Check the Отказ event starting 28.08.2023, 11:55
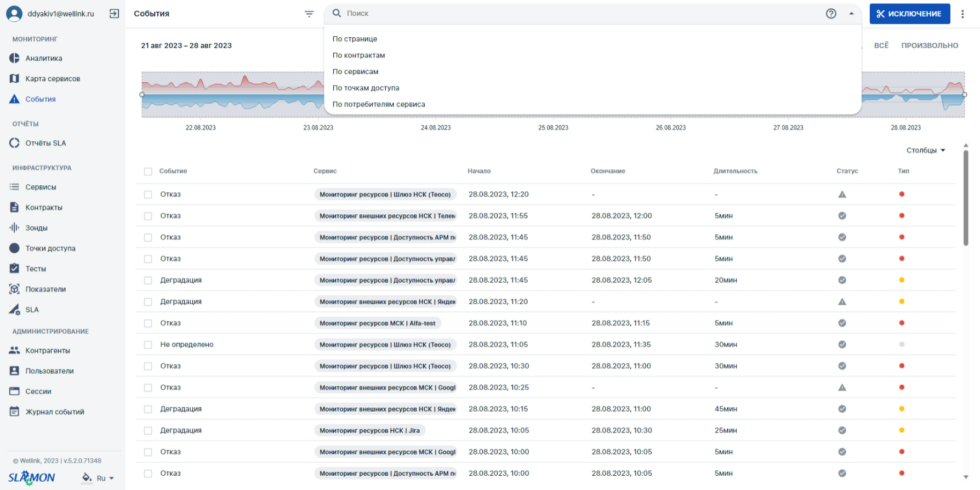The image size is (980, 490). (x=148, y=216)
